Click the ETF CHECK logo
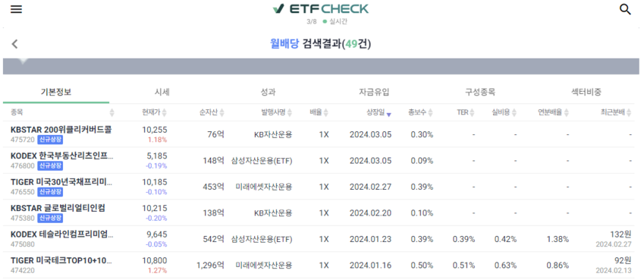 point(321,8)
